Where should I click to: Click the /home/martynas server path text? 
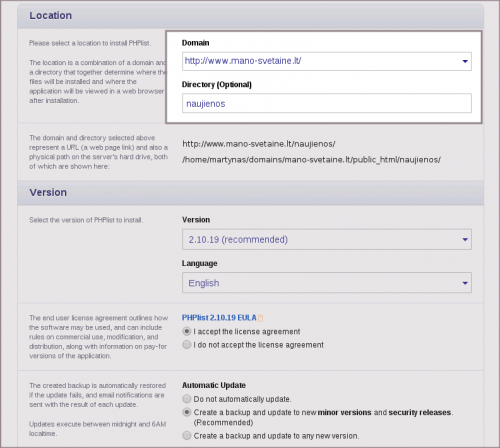[x=311, y=160]
